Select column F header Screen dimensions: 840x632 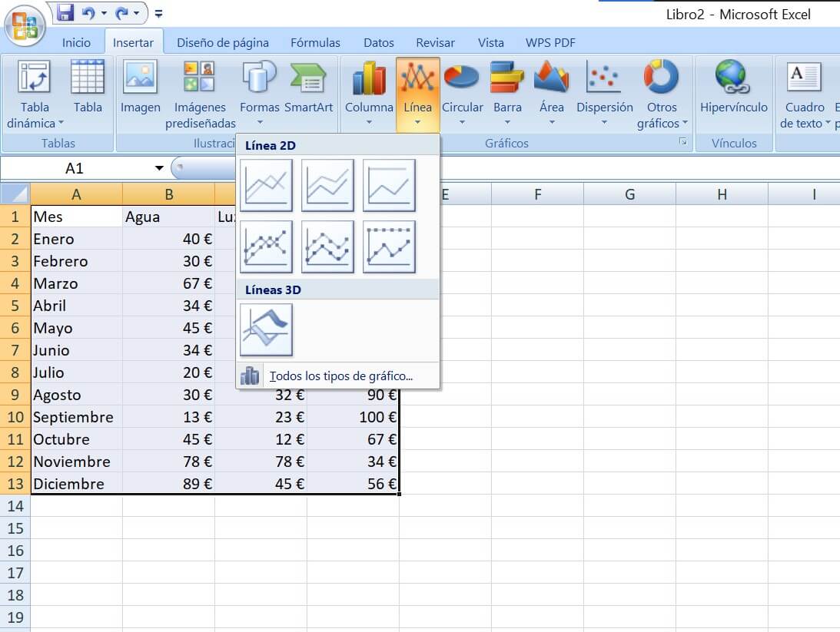coord(538,194)
